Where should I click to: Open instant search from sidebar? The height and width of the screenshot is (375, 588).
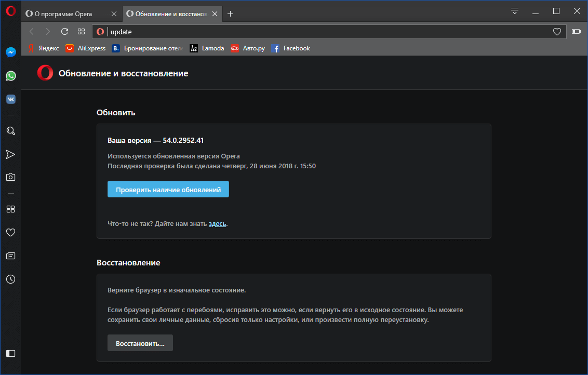[11, 131]
